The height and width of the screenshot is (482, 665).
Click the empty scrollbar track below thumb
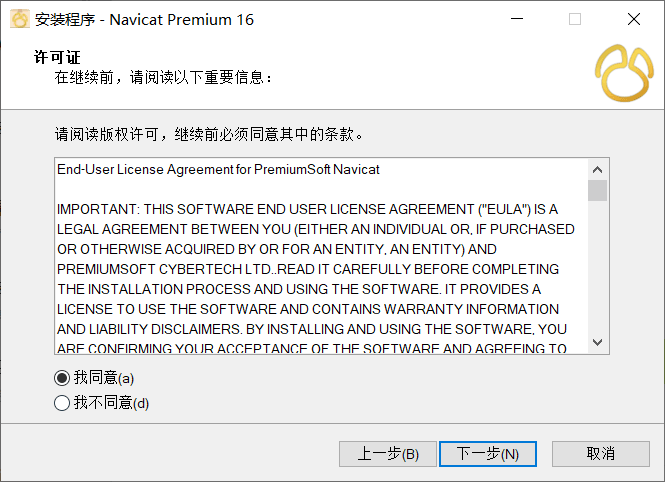click(597, 266)
